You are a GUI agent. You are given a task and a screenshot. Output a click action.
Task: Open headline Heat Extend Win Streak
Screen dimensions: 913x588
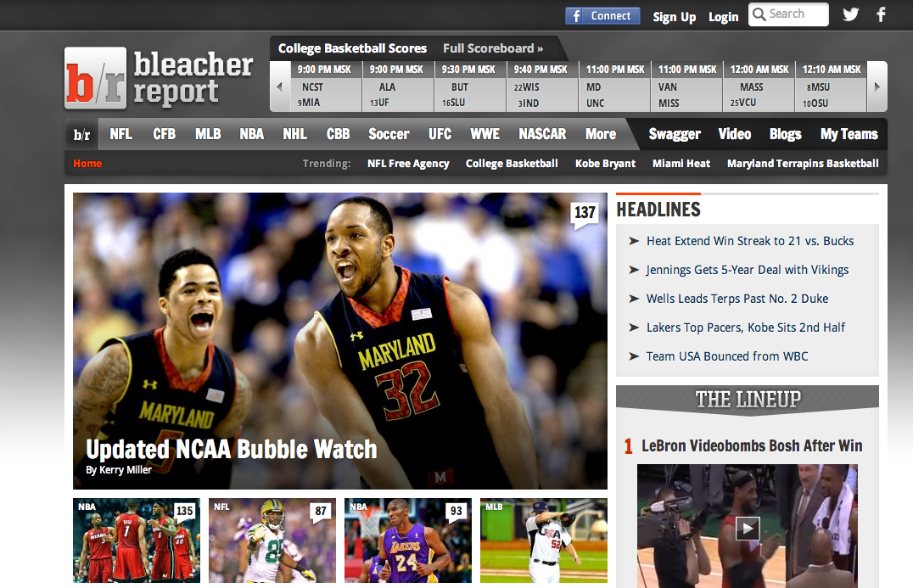click(x=750, y=241)
